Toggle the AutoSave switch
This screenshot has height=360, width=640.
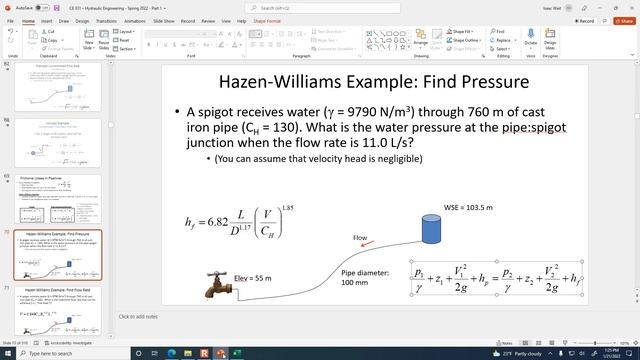tap(42, 8)
